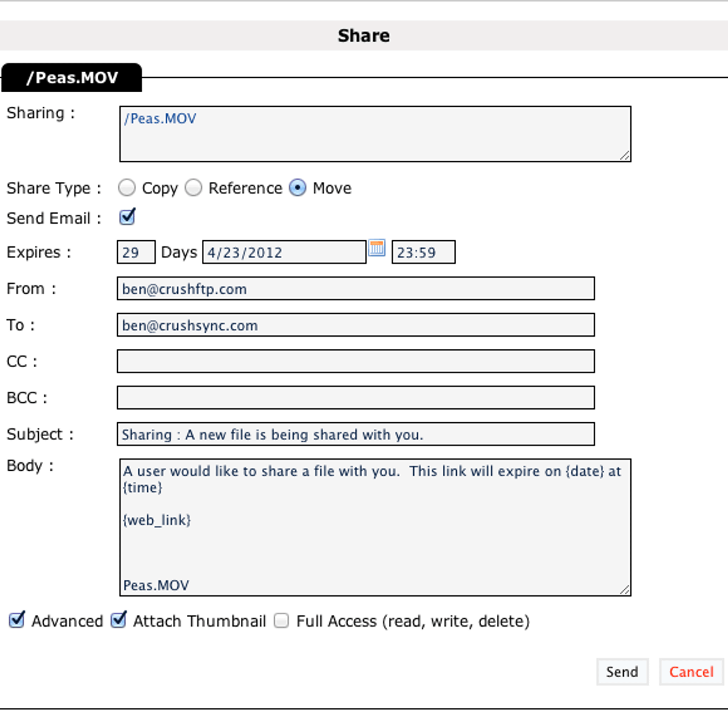Select the Copy share type
This screenshot has width=728, height=728.
tap(127, 188)
